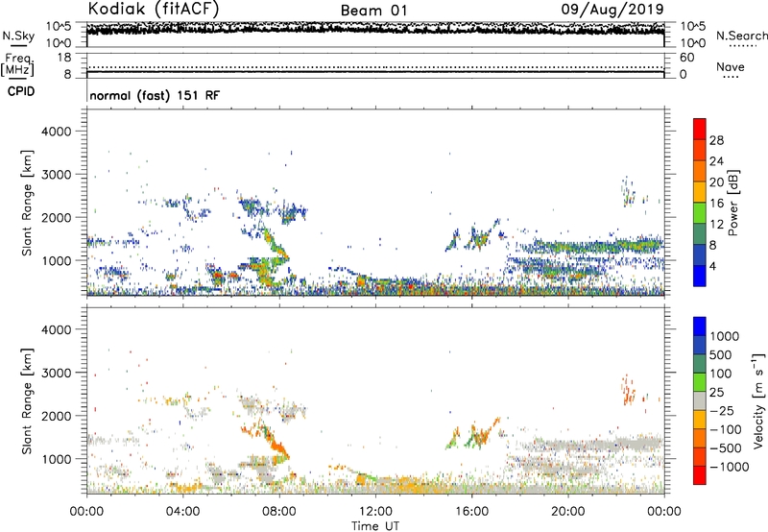Viewport: 768px width, 532px height.
Task: Click the 16:00 time axis tick label
Action: tap(471, 512)
